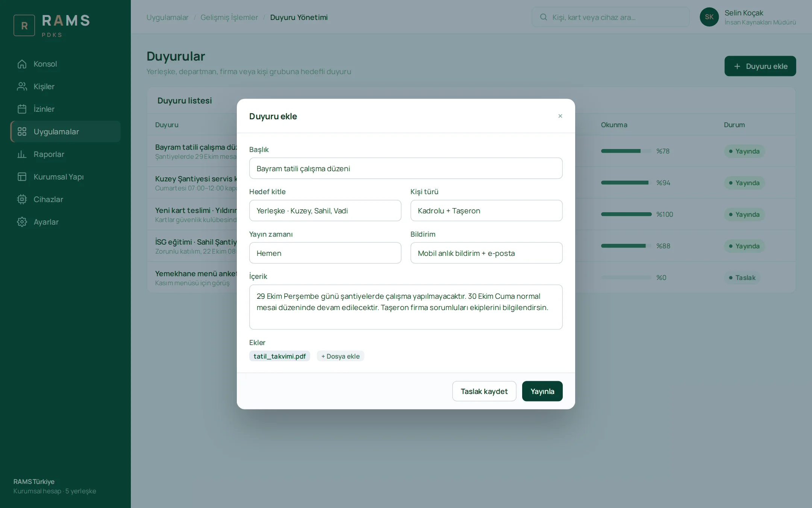This screenshot has width=812, height=508.
Task: Go to Uygulamalar breadcrumb
Action: pyautogui.click(x=167, y=17)
